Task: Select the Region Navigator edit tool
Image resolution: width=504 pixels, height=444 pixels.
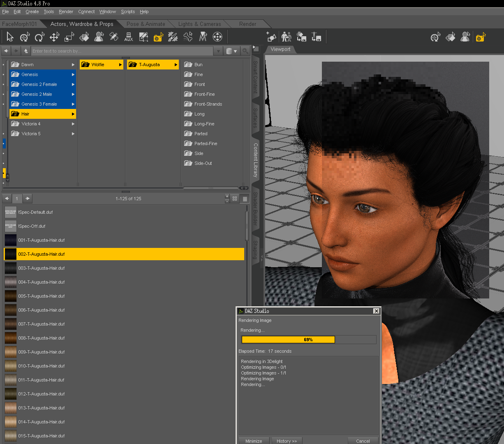Action: 143,37
